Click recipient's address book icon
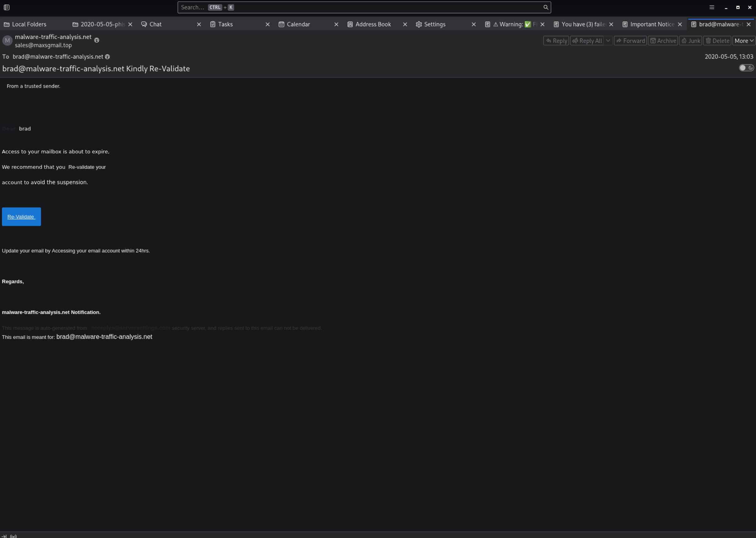Viewport: 756px width, 538px height. coord(107,57)
